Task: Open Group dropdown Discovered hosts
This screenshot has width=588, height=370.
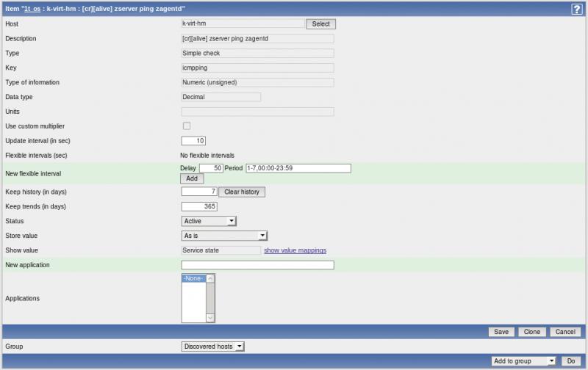Action: (x=213, y=347)
